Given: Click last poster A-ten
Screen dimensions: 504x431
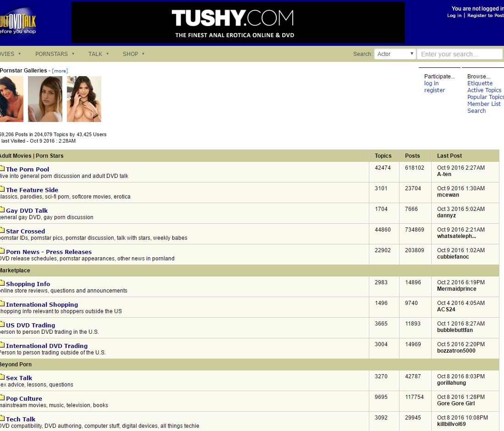Looking at the screenshot, I should point(444,174).
